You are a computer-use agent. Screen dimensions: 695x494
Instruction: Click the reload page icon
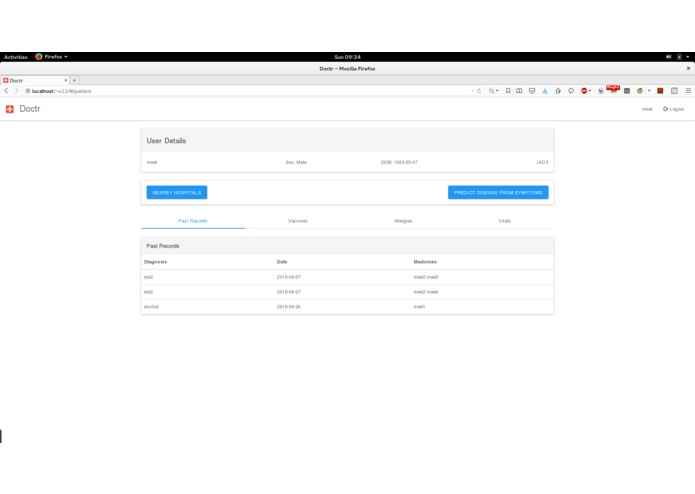(x=479, y=91)
